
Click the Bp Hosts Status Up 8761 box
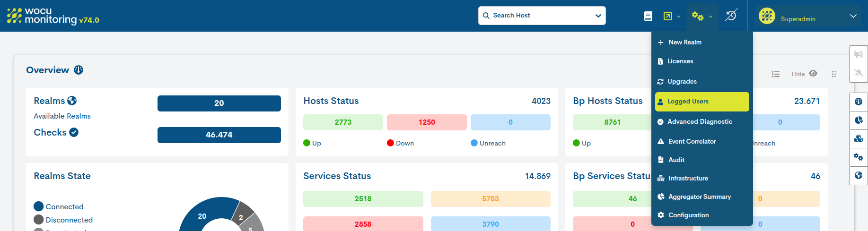(x=612, y=122)
